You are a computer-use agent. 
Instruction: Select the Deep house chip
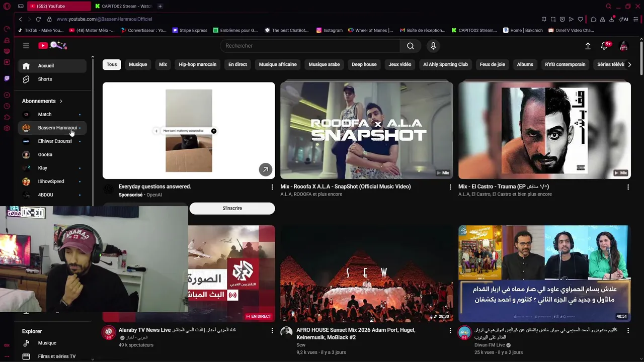pos(364,64)
